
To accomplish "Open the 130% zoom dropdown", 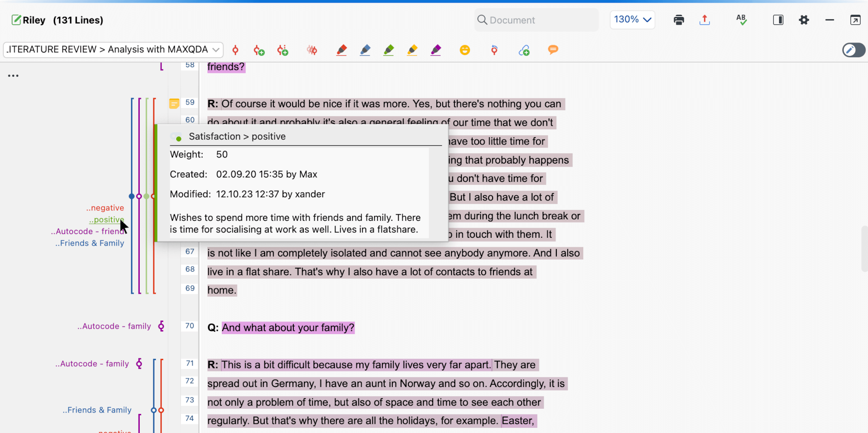I will (x=632, y=20).
